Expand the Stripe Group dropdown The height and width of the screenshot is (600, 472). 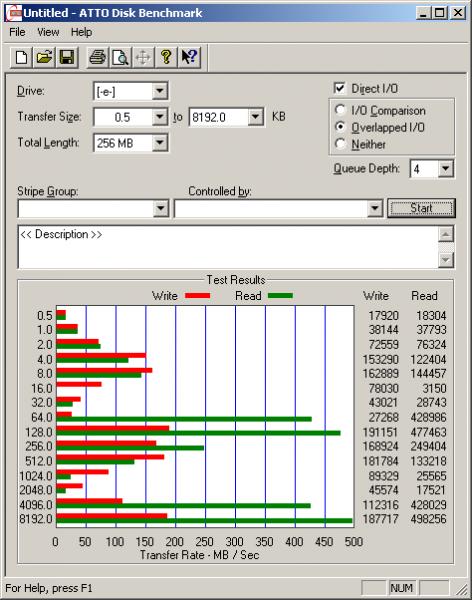pos(161,209)
